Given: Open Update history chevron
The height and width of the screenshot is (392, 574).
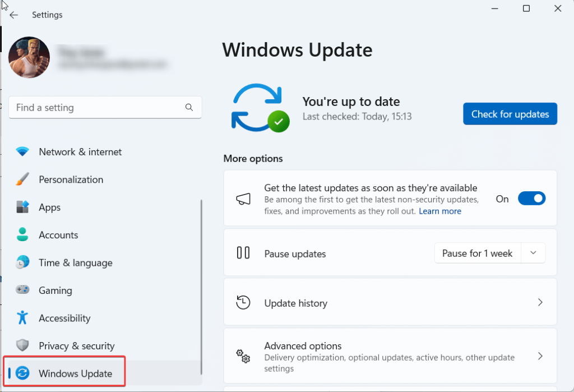Looking at the screenshot, I should (x=540, y=303).
